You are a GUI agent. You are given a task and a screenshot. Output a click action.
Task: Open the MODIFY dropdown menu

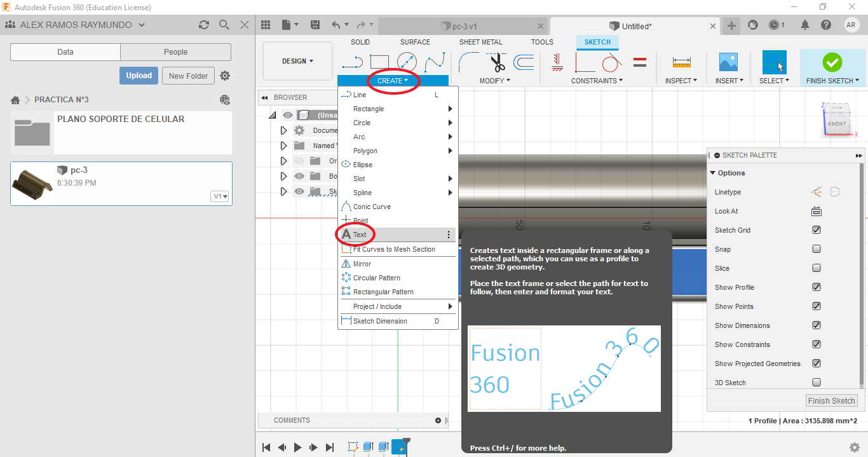pyautogui.click(x=495, y=81)
